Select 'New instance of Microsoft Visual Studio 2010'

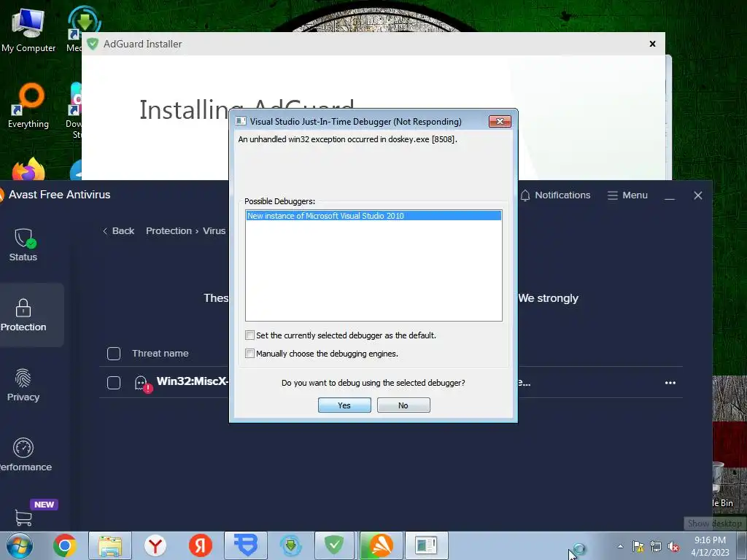(373, 216)
